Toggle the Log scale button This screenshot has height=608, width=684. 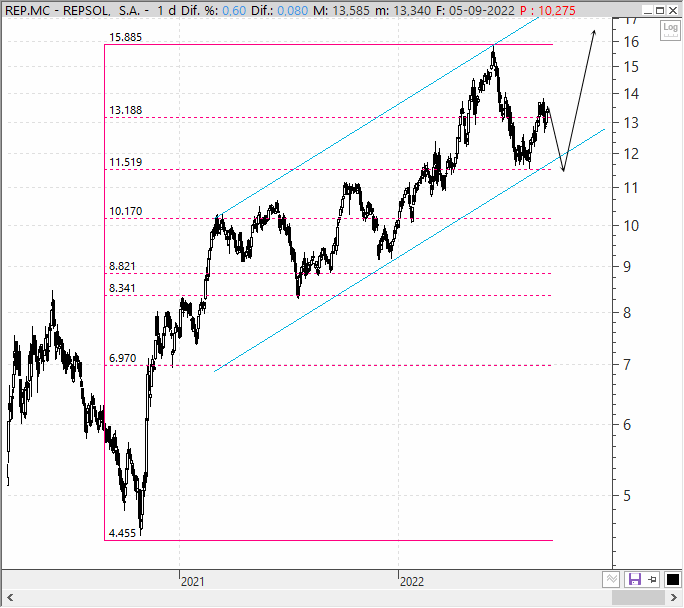pyautogui.click(x=670, y=30)
